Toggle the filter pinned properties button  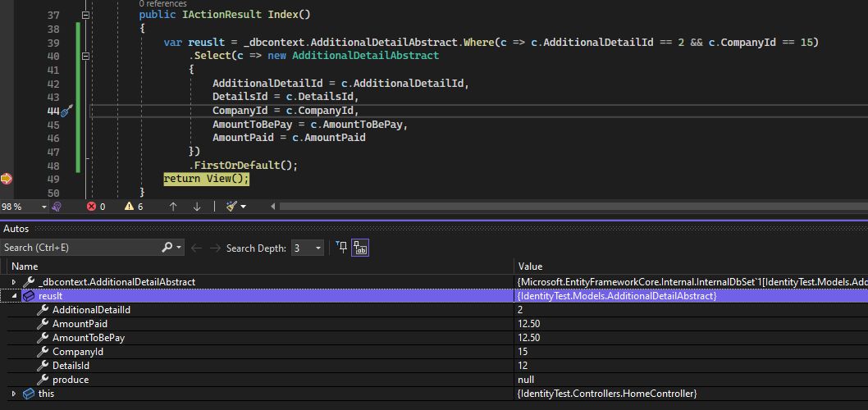point(341,248)
